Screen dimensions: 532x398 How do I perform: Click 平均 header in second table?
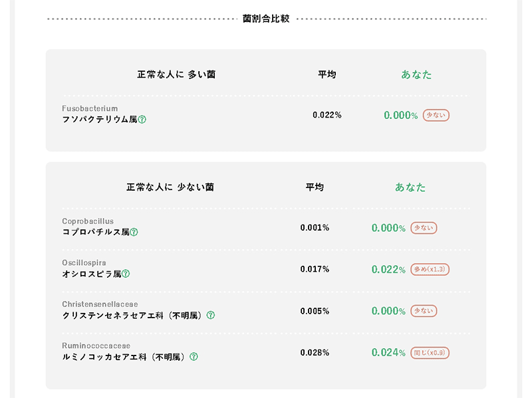pyautogui.click(x=315, y=187)
